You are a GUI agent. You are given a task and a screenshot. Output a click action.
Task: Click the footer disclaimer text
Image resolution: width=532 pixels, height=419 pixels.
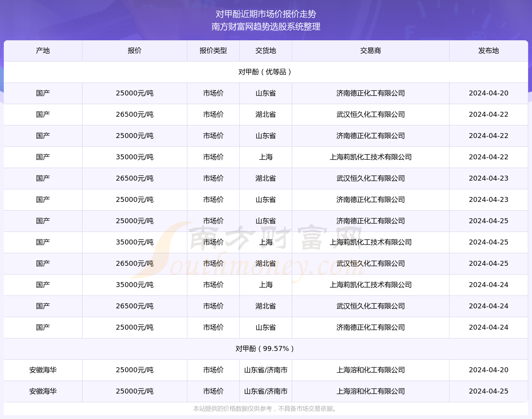tap(266, 409)
